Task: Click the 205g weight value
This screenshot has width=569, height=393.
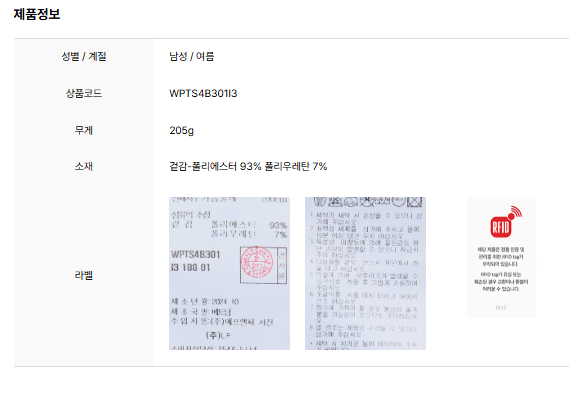Action: coord(181,130)
